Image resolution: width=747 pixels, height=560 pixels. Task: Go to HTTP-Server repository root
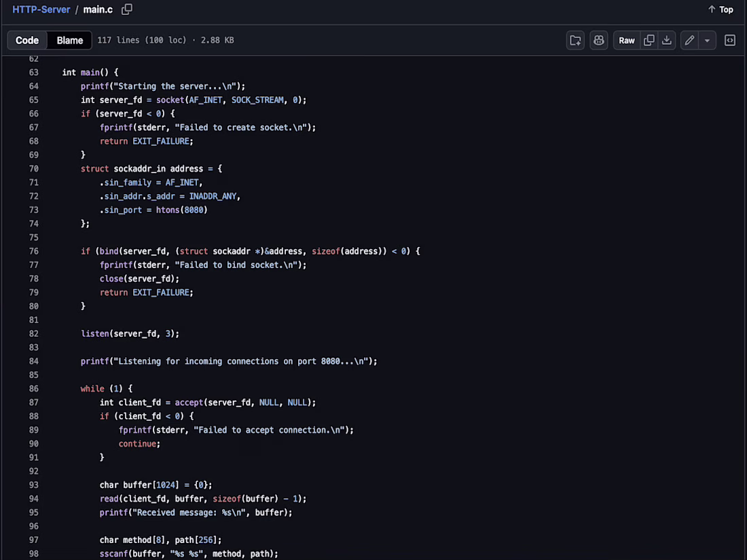pyautogui.click(x=41, y=10)
